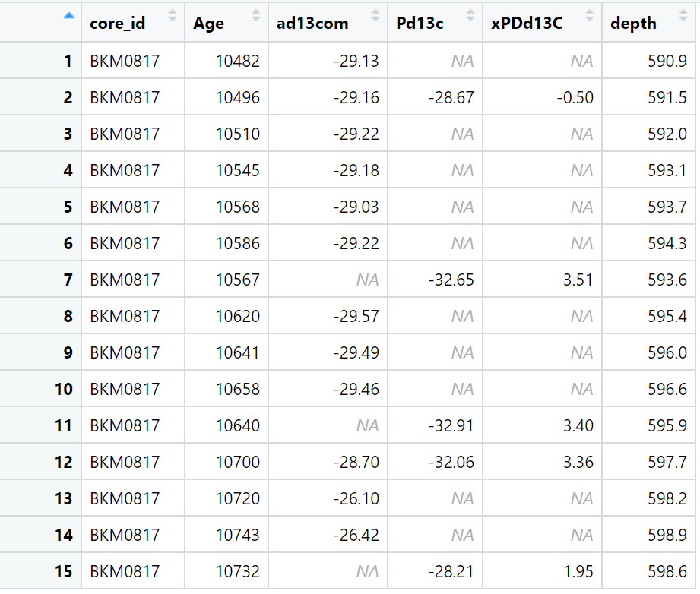Click sort arrows on Age column

(x=256, y=16)
